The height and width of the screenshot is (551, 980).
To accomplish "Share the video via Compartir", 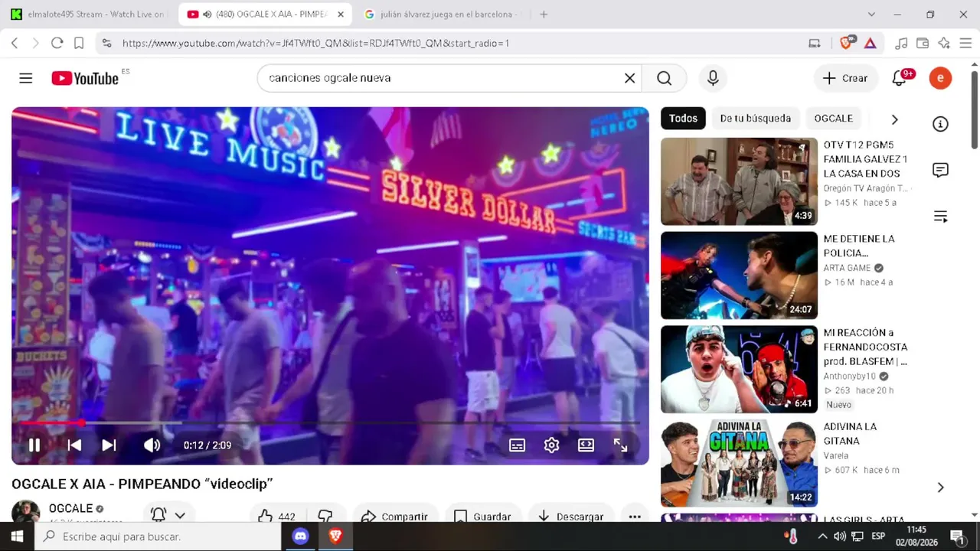I will coord(395,517).
